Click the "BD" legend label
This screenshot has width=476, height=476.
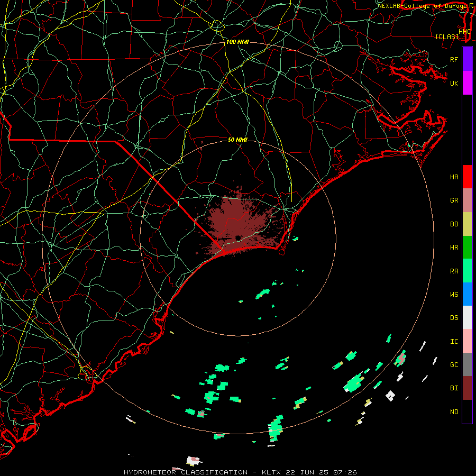coord(454,224)
